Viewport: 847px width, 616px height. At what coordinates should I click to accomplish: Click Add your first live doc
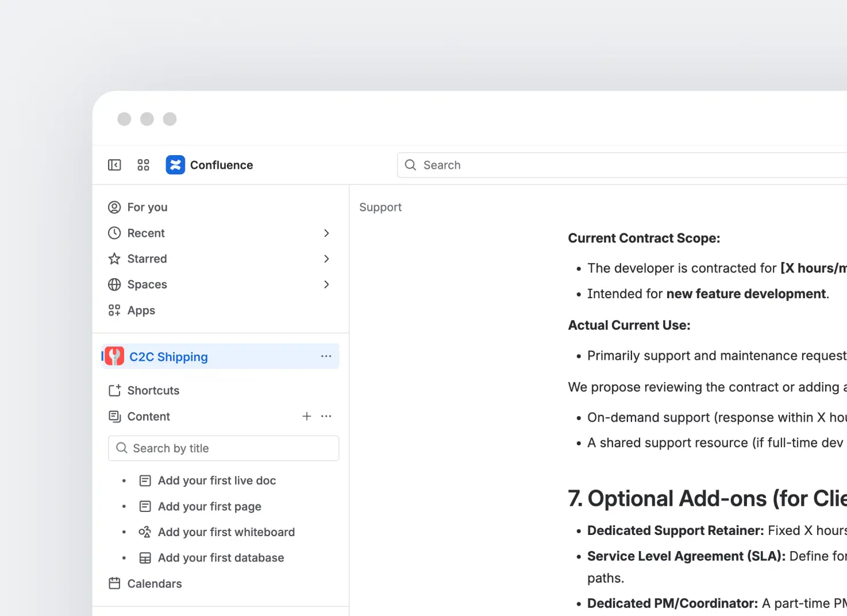[217, 480]
